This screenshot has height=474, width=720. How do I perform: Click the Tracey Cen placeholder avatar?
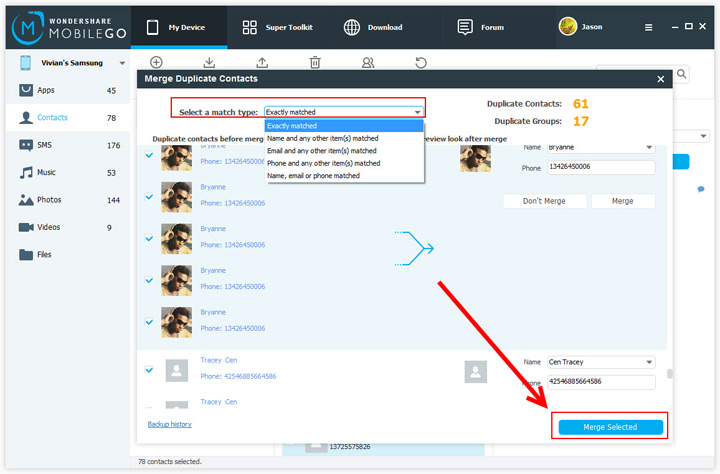[x=177, y=371]
